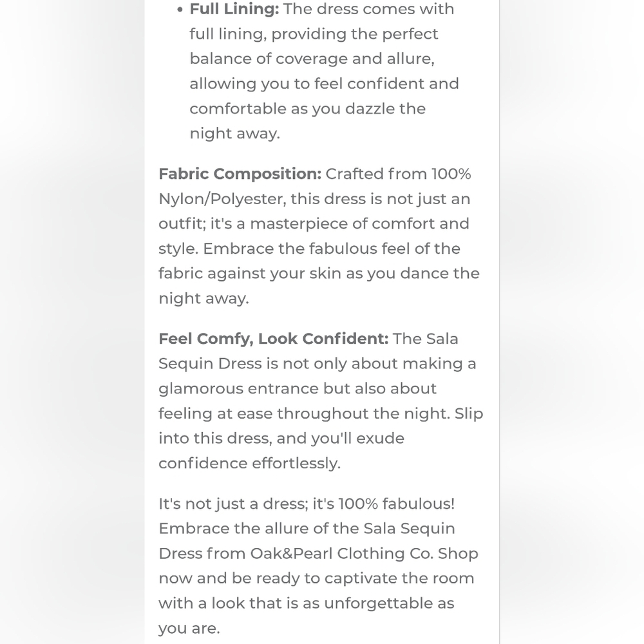The height and width of the screenshot is (644, 644).
Task: Click the 'Feel Comfy, Look Confident:' heading
Action: pos(274,339)
